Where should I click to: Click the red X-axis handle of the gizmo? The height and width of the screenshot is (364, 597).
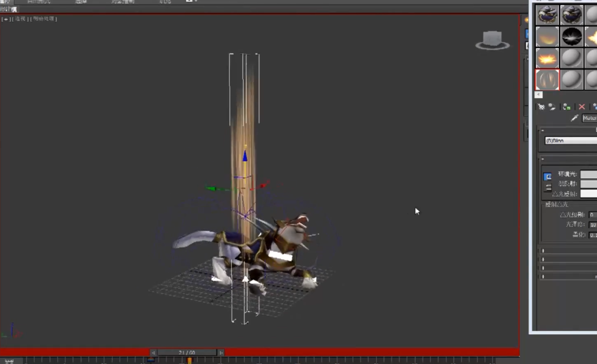click(x=264, y=185)
